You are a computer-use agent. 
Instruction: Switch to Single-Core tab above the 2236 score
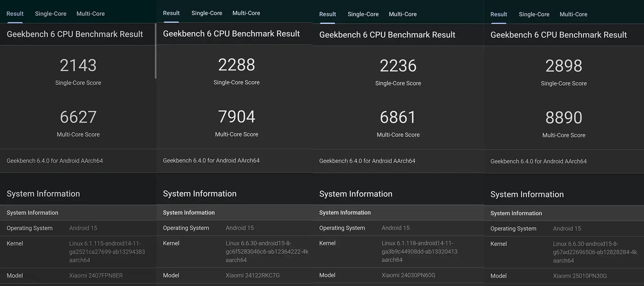(363, 14)
